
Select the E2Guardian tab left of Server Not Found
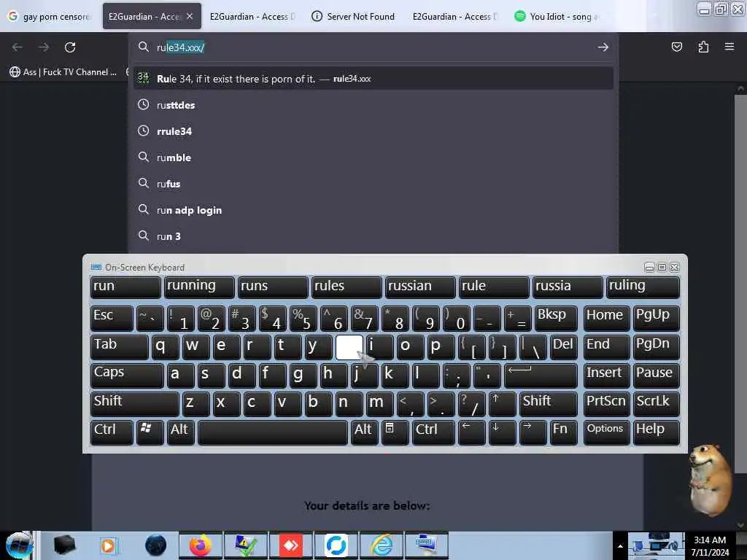(252, 17)
